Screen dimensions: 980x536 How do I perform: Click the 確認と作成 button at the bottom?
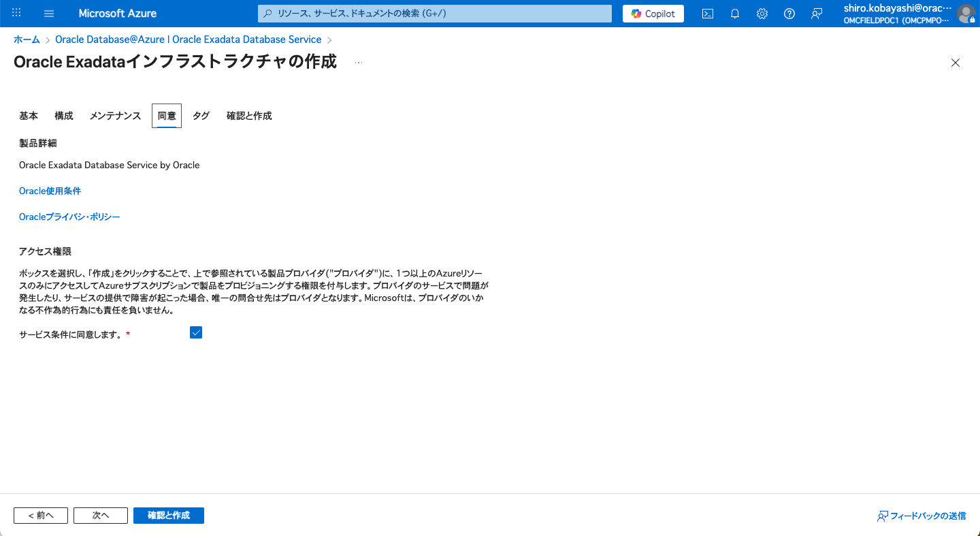click(169, 516)
